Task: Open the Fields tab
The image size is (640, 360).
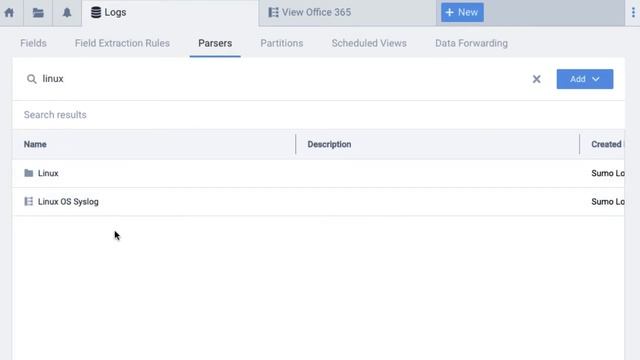Action: (x=33, y=43)
